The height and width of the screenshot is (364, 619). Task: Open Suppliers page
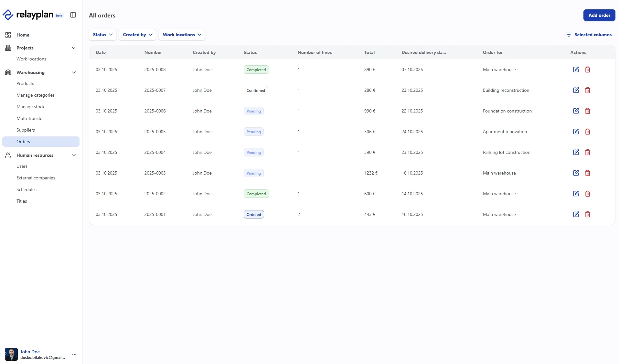click(26, 130)
